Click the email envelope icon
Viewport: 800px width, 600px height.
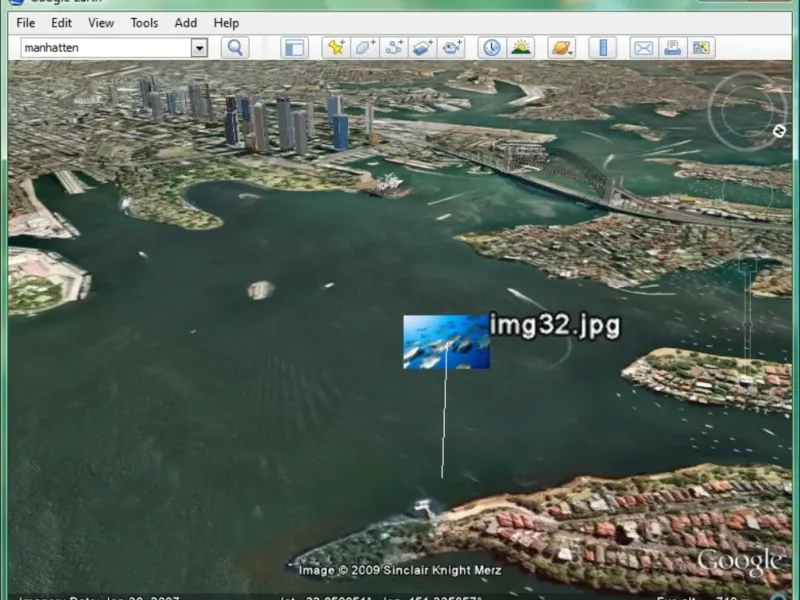[643, 48]
